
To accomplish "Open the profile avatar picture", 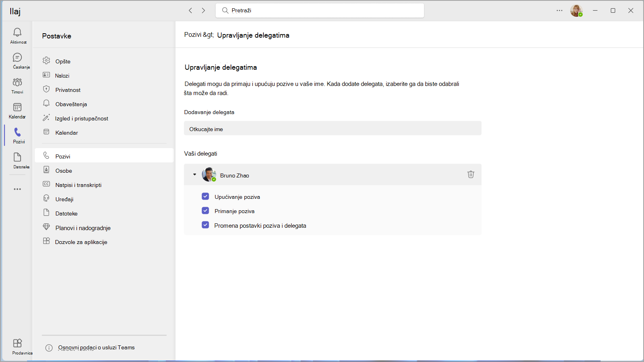I will [x=576, y=11].
